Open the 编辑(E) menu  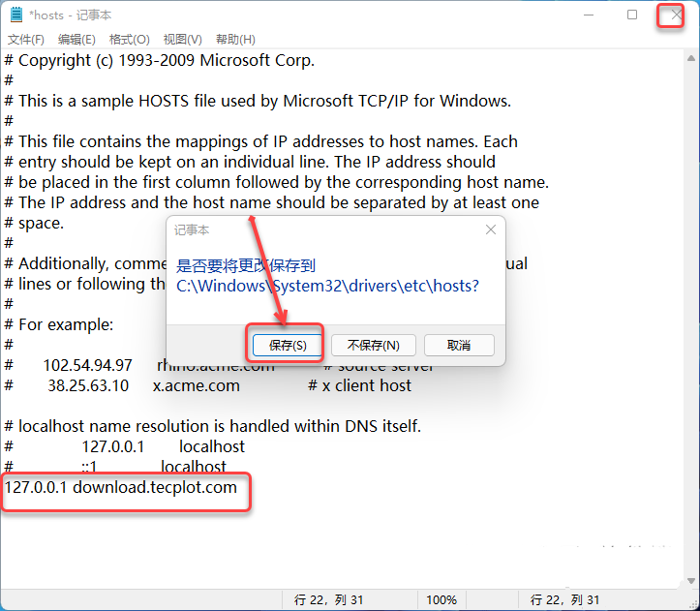(76, 40)
